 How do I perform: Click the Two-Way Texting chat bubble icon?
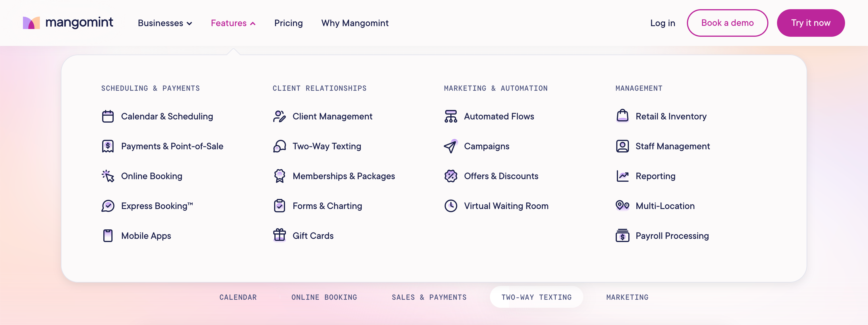[x=279, y=146]
